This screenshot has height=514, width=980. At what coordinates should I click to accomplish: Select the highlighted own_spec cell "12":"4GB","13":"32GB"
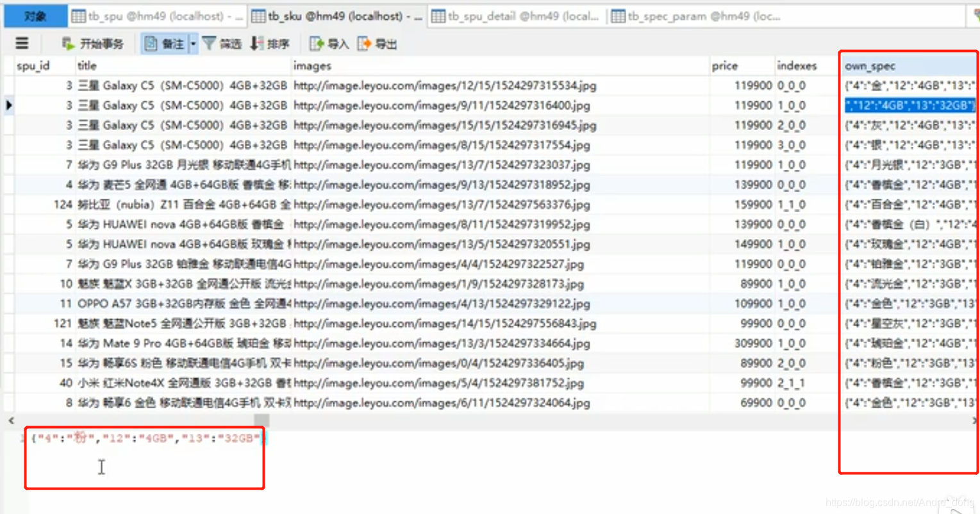pyautogui.click(x=909, y=105)
